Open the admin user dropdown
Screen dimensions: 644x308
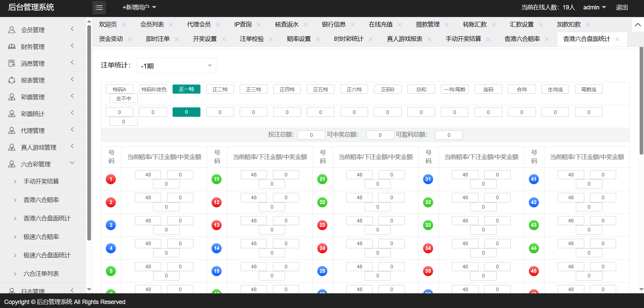594,7
